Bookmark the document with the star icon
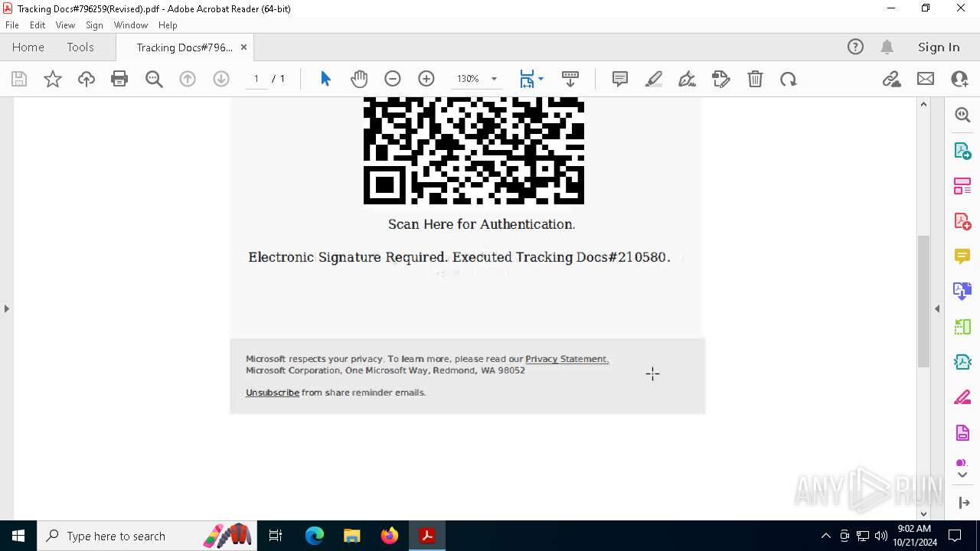The image size is (980, 551). point(53,79)
